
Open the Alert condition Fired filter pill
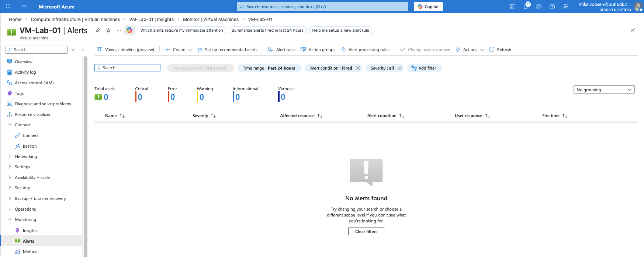point(331,68)
